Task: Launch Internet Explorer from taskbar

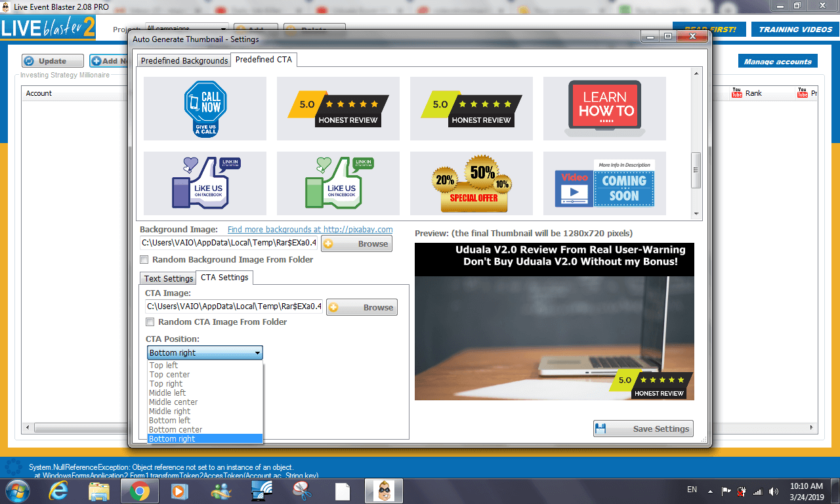Action: pyautogui.click(x=58, y=491)
